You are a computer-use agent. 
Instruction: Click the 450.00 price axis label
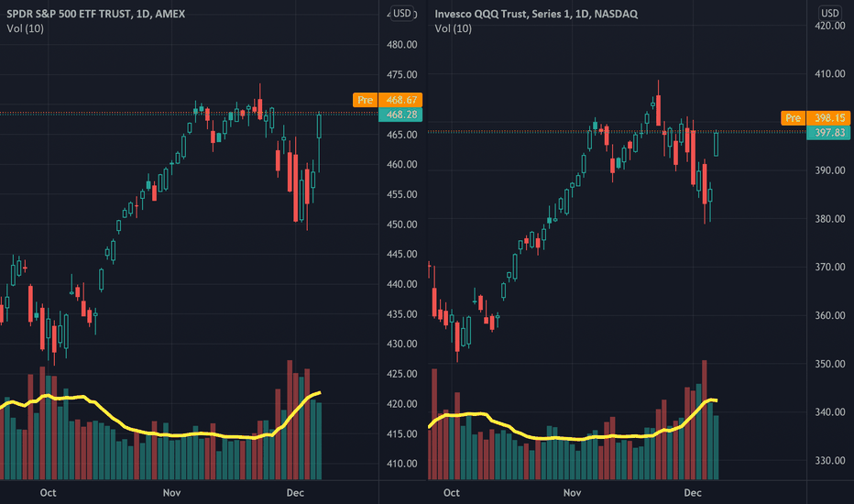(x=402, y=225)
